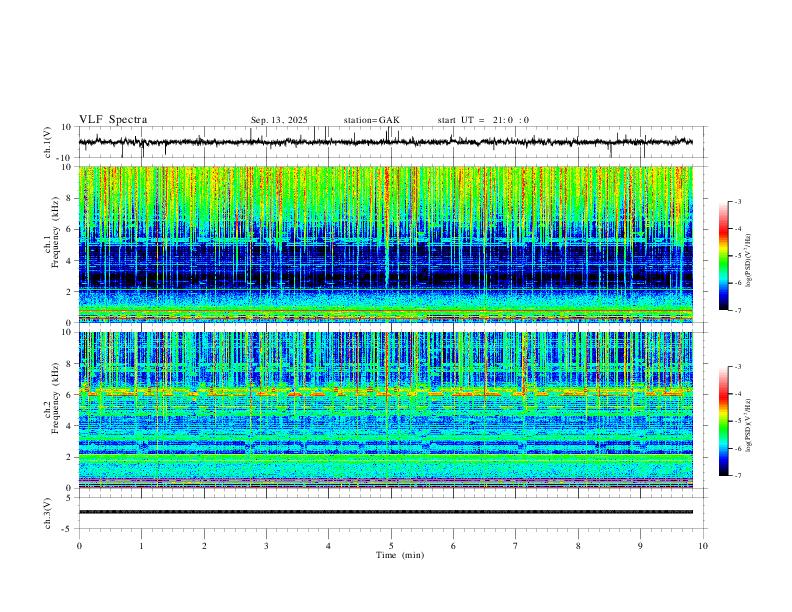Click the time axis tick label '5'
This screenshot has width=792, height=612.
(391, 546)
